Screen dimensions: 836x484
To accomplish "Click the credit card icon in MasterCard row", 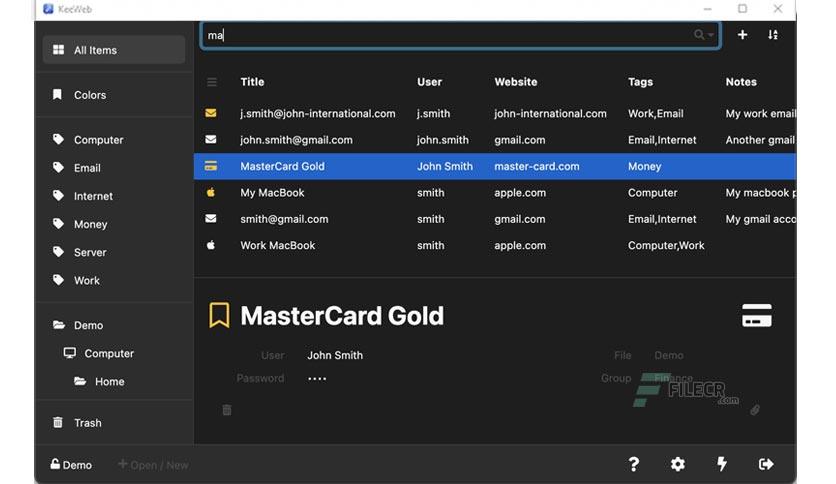I will pyautogui.click(x=211, y=166).
